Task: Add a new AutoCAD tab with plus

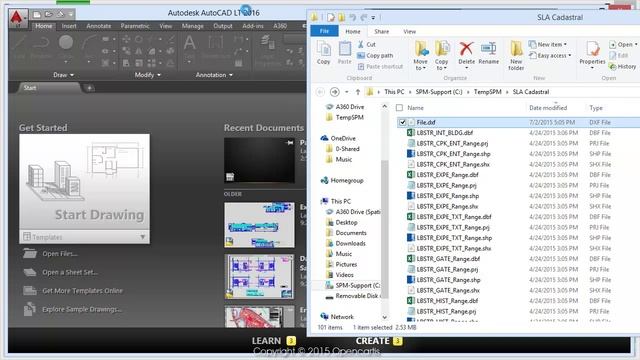Action: click(89, 88)
